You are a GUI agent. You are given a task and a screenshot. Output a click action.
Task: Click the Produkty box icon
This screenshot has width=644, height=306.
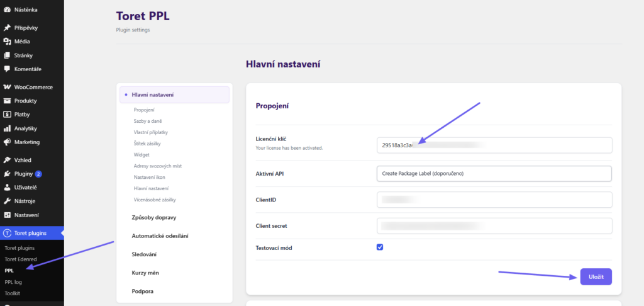6,101
